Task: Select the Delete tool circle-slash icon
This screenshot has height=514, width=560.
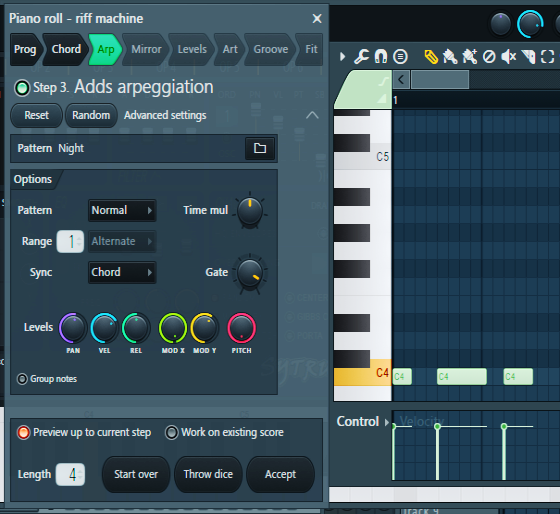Action: click(x=489, y=57)
